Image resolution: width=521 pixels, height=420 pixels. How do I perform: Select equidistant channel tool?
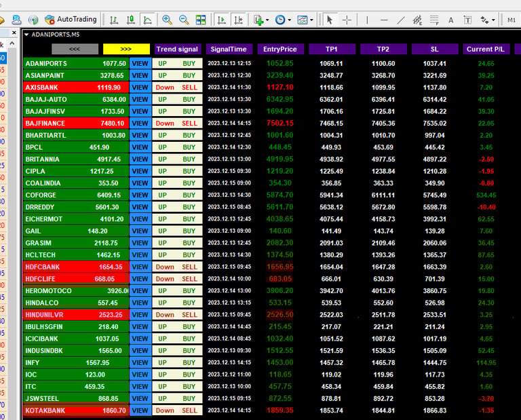418,20
